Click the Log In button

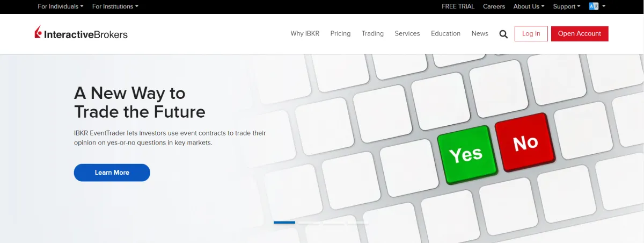531,33
